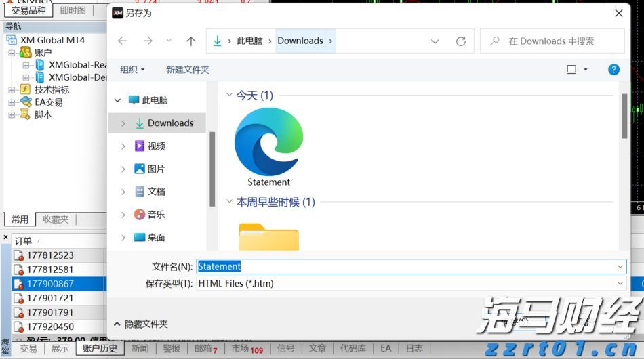
Task: Switch to the 收藏夹 navigator tab
Action: point(56,219)
